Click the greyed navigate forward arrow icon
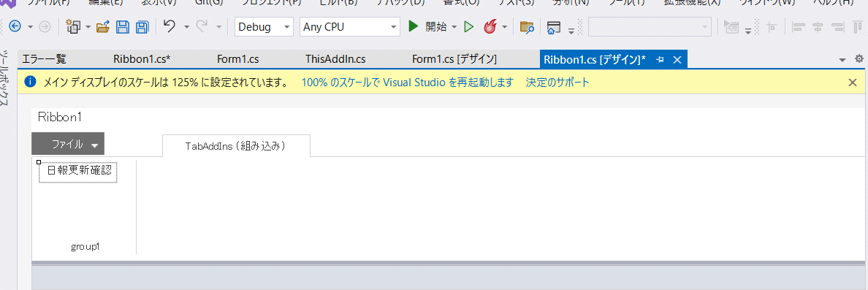Screen dimensions: 868x290 45,26
